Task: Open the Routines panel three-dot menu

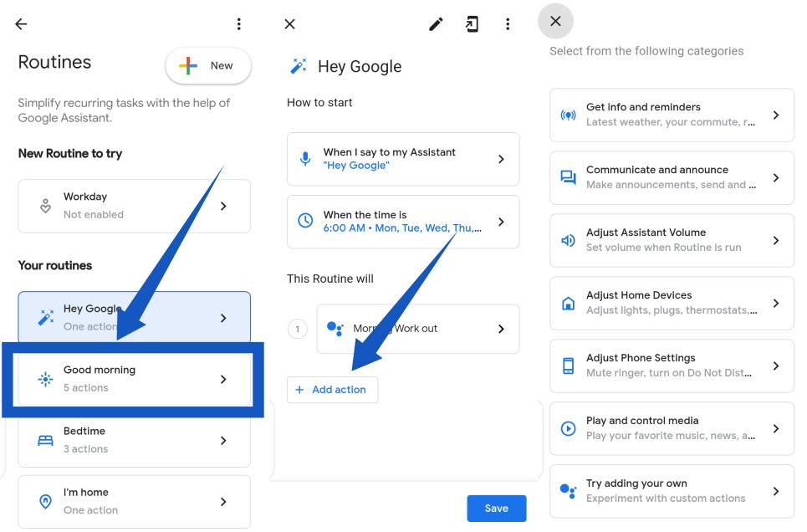Action: tap(239, 23)
